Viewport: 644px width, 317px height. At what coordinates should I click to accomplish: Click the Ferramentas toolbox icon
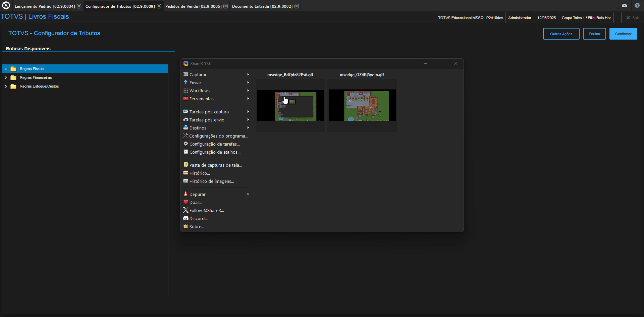tap(186, 99)
